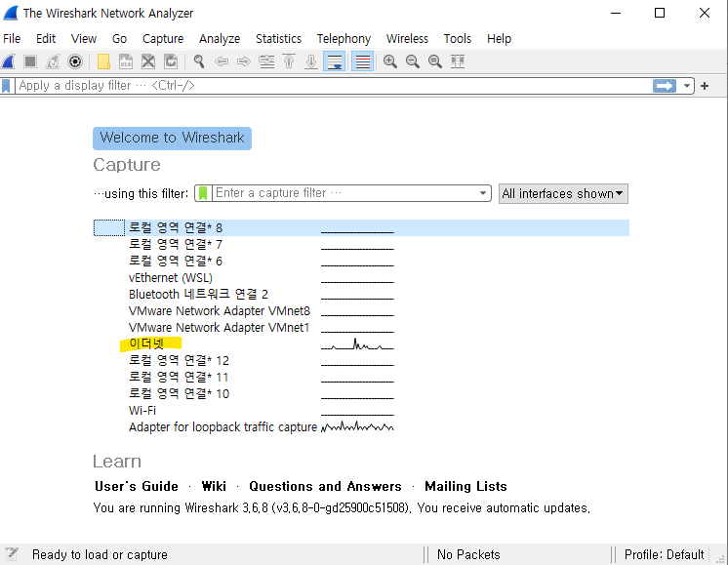Screen dimensions: 728x565
Task: Go back in packet history arrow
Action: (222, 61)
